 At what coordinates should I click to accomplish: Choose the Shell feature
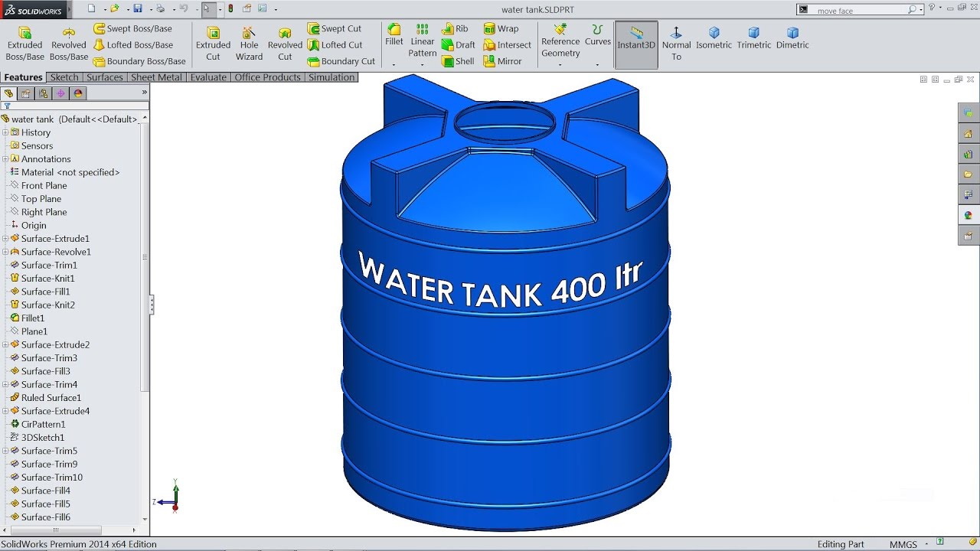458,61
